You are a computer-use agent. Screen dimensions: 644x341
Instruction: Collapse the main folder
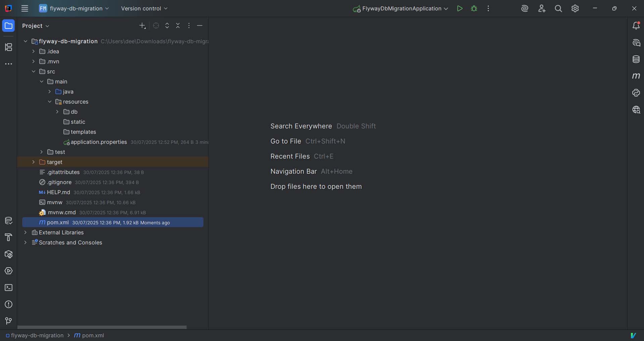pos(42,81)
